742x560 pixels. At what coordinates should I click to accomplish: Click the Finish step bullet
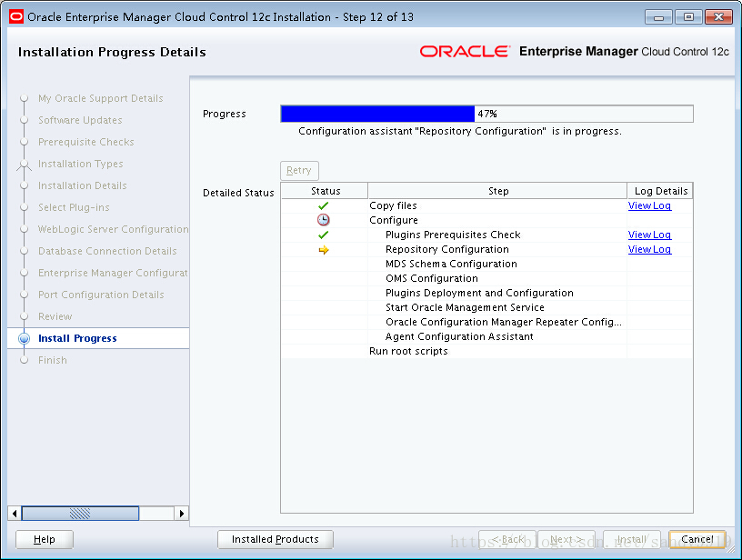(x=25, y=360)
